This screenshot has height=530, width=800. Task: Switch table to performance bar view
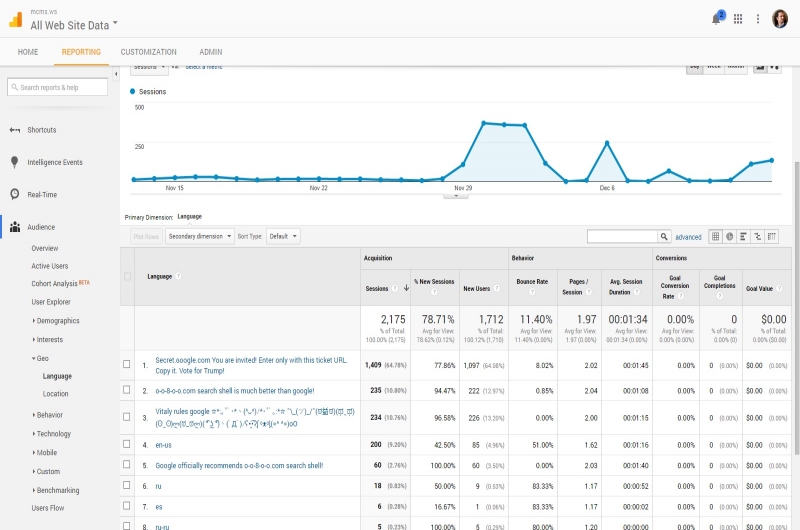(x=743, y=236)
